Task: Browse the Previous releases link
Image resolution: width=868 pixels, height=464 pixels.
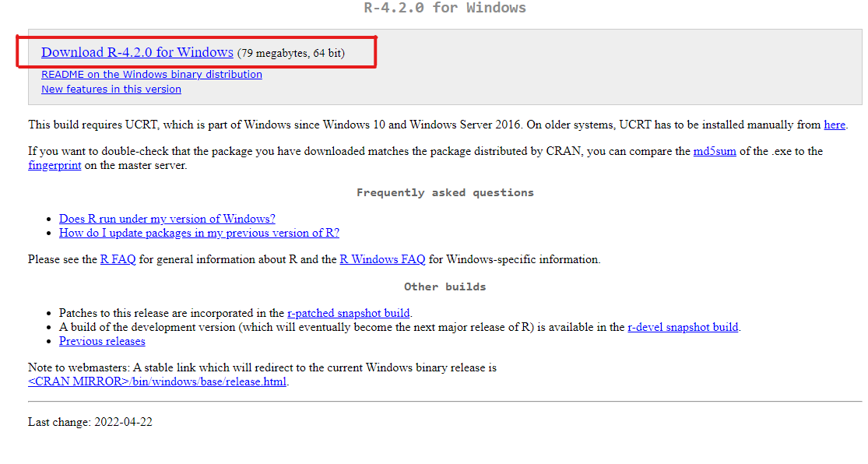Action: [102, 341]
